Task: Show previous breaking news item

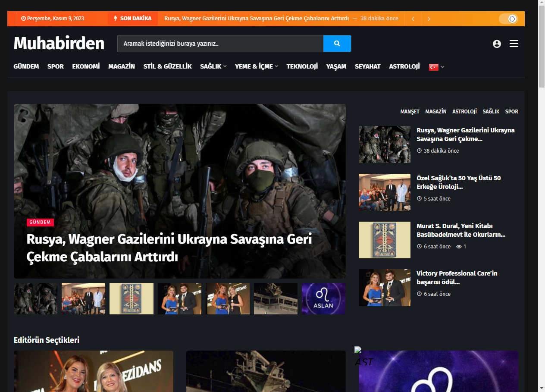Action: (x=413, y=19)
